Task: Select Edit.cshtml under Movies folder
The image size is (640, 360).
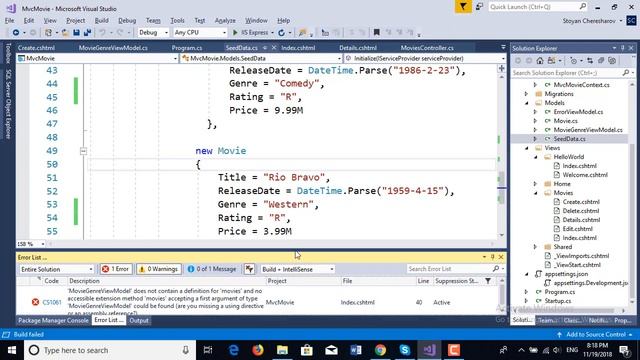Action: pyautogui.click(x=577, y=229)
